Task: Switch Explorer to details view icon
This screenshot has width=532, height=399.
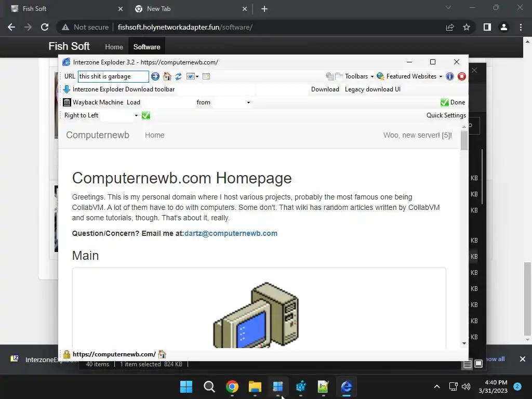Action: 467,364
